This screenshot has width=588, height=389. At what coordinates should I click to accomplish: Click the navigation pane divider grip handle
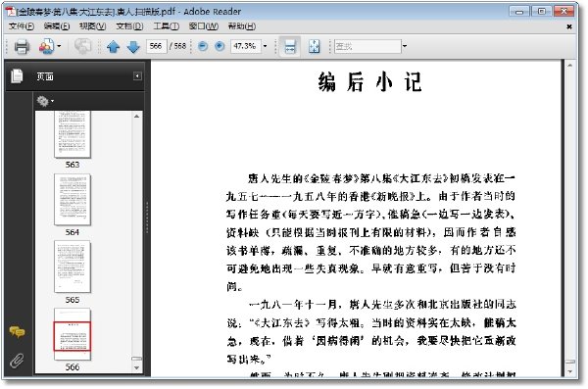click(x=147, y=218)
